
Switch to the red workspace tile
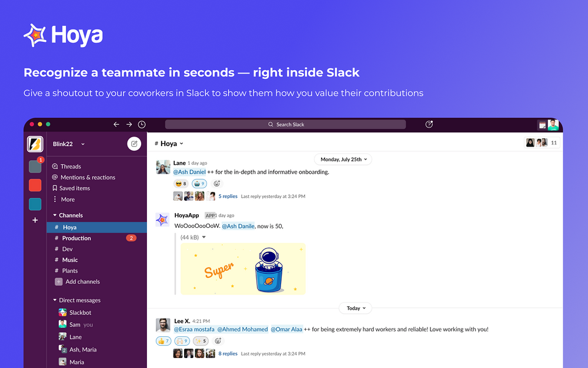(x=35, y=185)
